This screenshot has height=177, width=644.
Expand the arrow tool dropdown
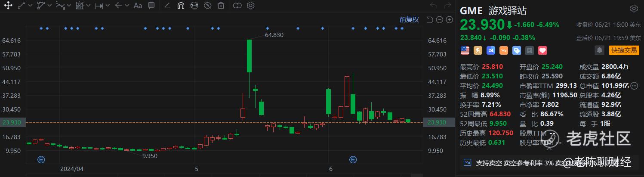pos(127,6)
